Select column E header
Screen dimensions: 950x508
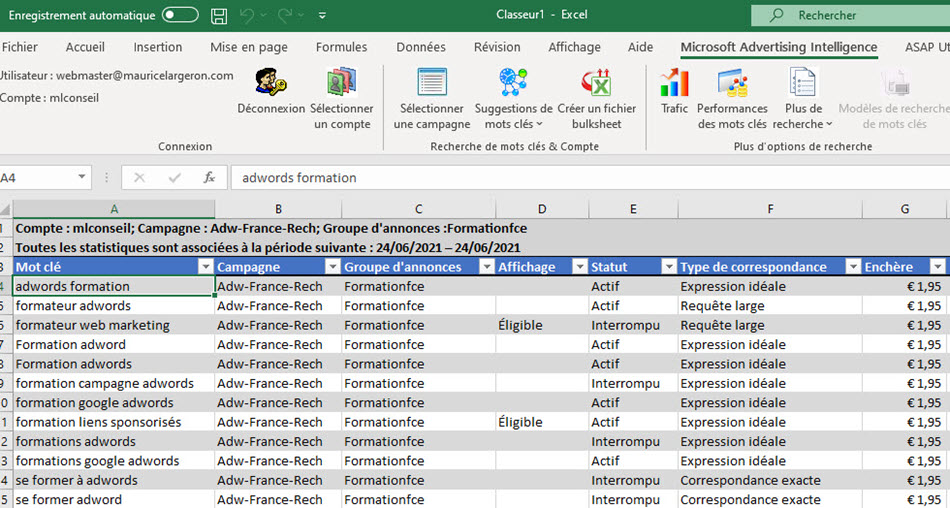[x=633, y=209]
